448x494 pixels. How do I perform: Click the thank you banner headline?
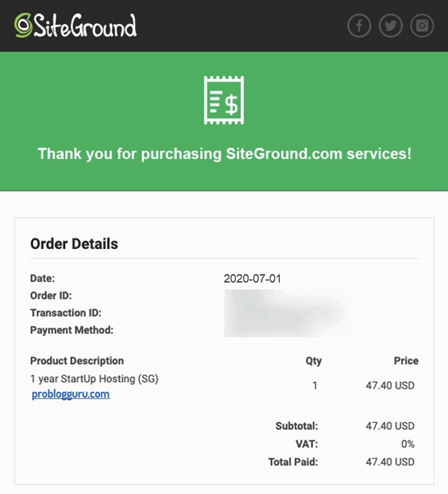pos(225,154)
